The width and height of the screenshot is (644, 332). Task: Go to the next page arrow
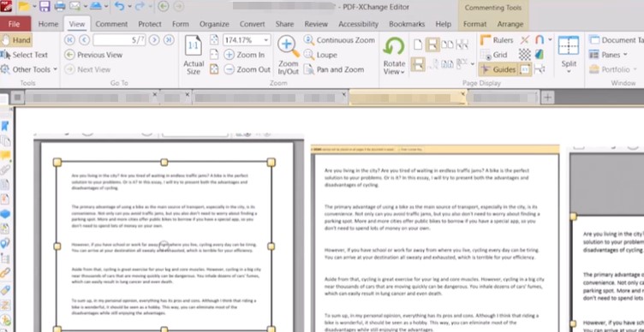tap(154, 40)
